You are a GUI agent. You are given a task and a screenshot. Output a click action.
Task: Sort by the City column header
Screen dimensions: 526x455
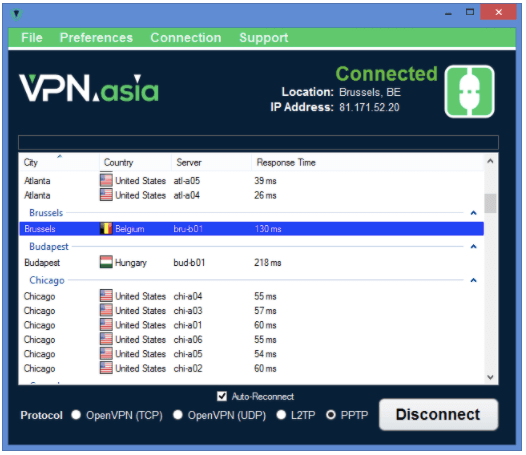[59, 162]
